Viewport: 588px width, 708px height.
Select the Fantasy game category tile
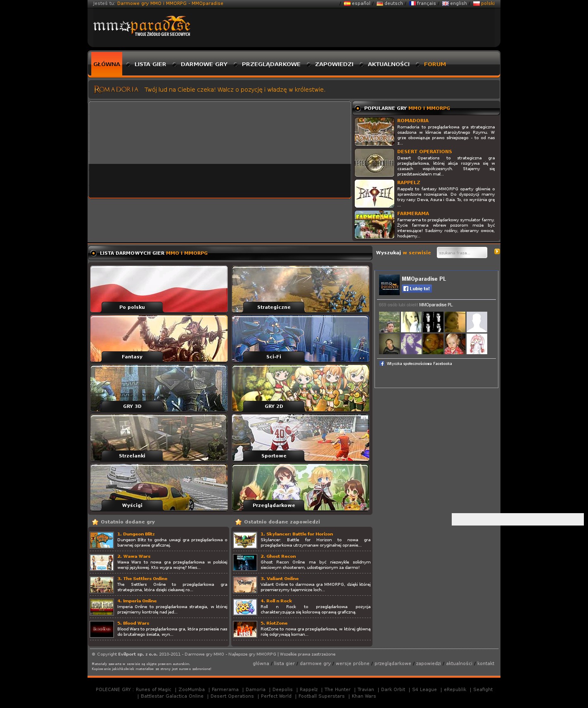click(x=159, y=339)
